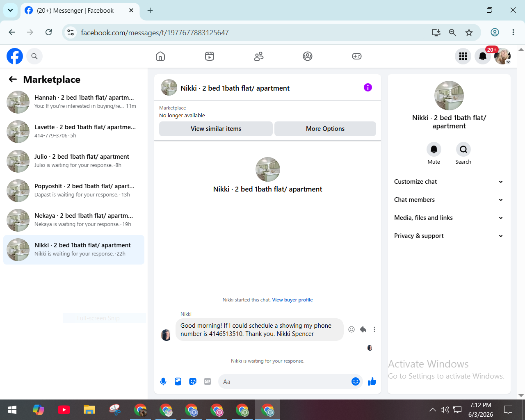This screenshot has width=525, height=420.
Task: Open the Facebook home logo
Action: 15,56
